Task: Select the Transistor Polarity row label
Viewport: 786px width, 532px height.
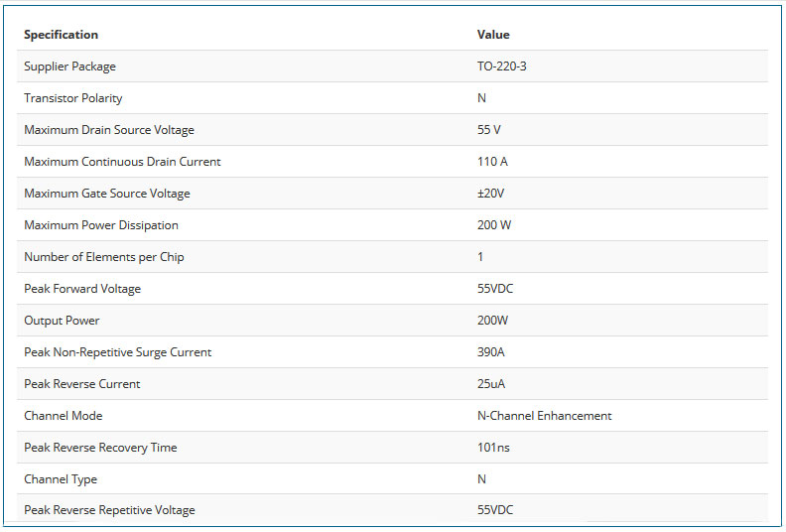Action: point(73,98)
